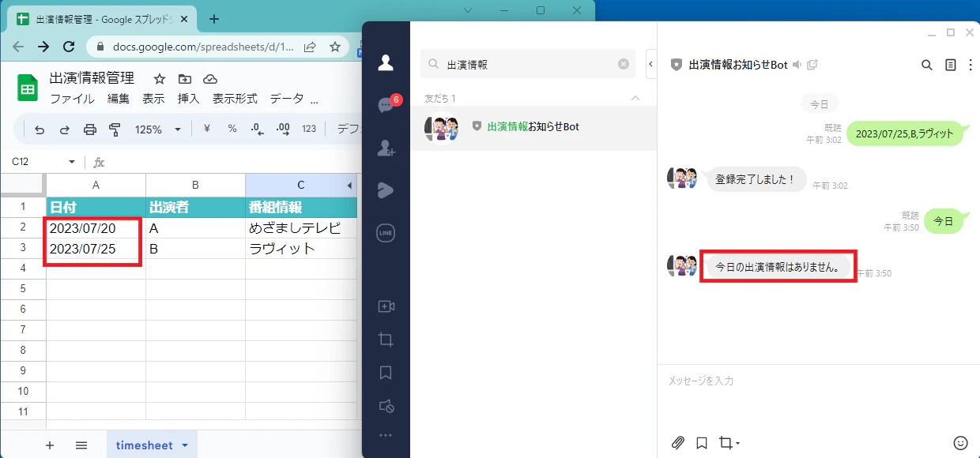Open the LINE services round logo icon
980x458 pixels.
pos(386,233)
